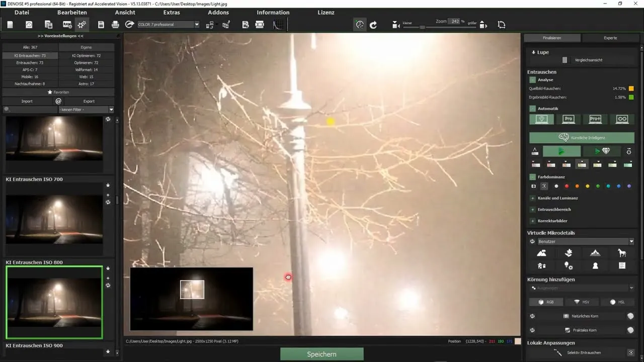Expand Kanäle und Luminanz section
The image size is (644, 362).
point(532,198)
